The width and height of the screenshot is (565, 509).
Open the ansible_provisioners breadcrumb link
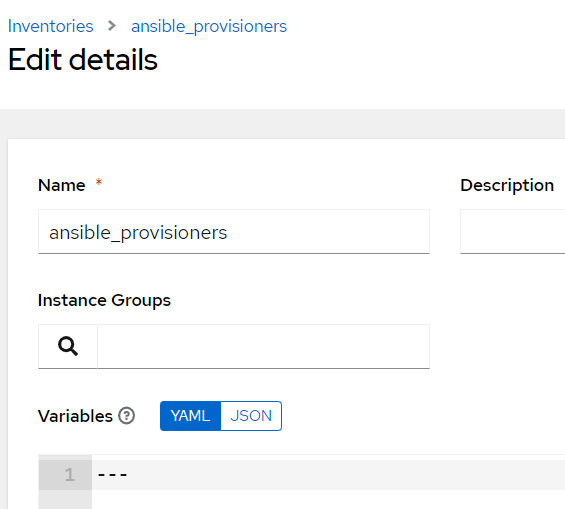(209, 26)
